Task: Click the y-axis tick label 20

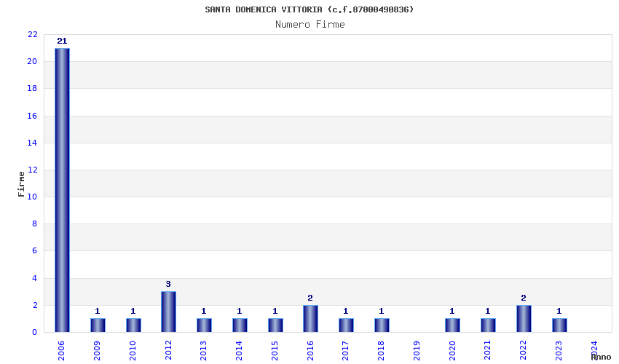Action: [32, 62]
